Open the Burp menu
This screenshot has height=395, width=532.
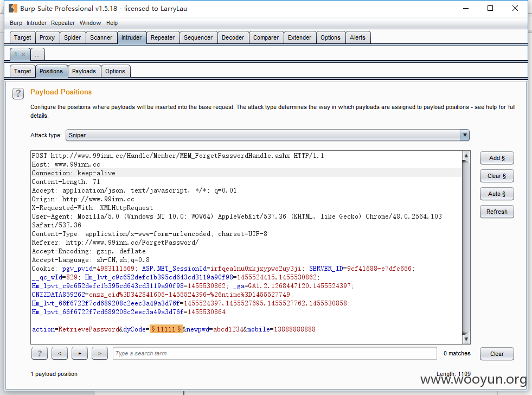[16, 23]
